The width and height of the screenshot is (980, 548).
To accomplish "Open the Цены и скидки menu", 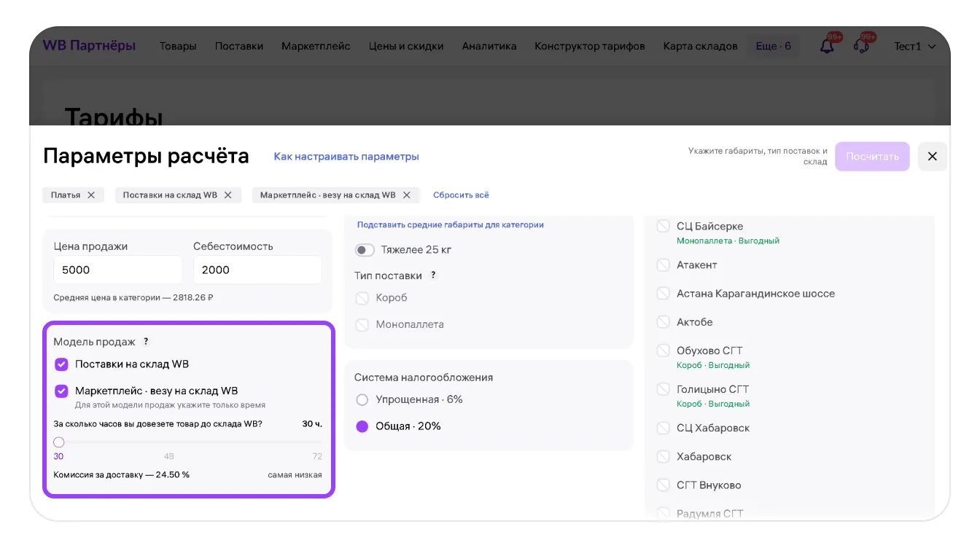I will pos(406,46).
